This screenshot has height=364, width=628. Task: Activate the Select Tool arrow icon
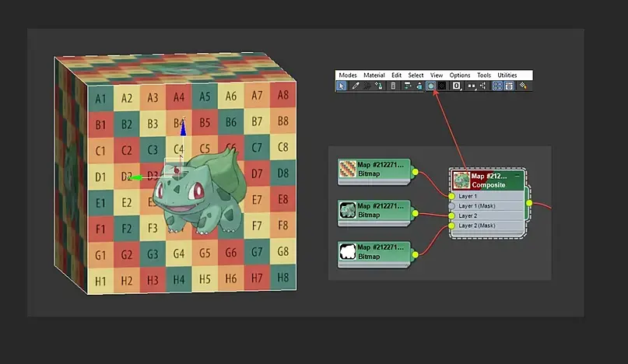341,86
